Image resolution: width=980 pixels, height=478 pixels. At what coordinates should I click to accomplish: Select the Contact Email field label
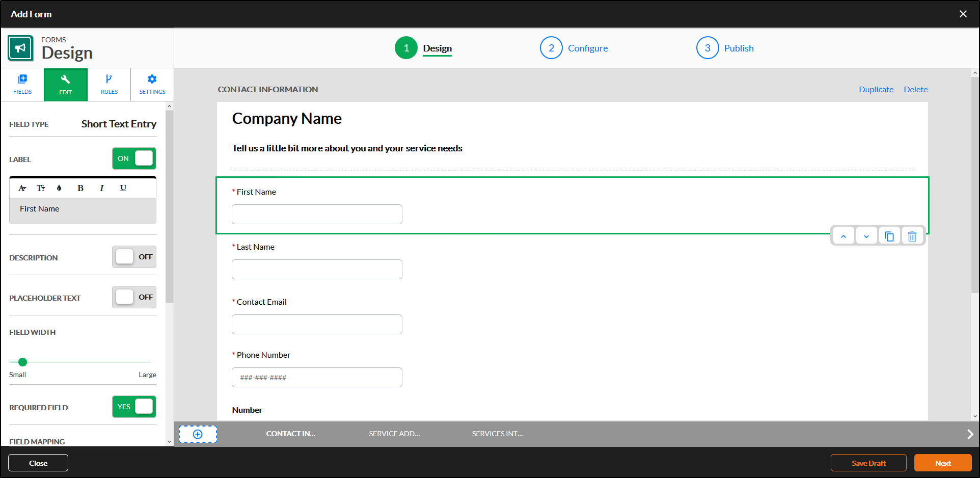click(x=261, y=302)
